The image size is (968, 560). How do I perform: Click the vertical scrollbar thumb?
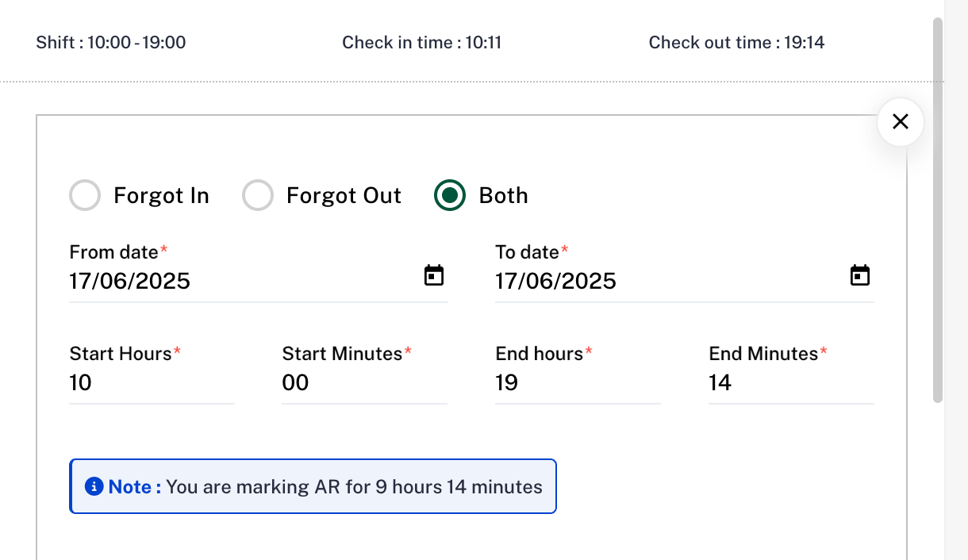938,210
